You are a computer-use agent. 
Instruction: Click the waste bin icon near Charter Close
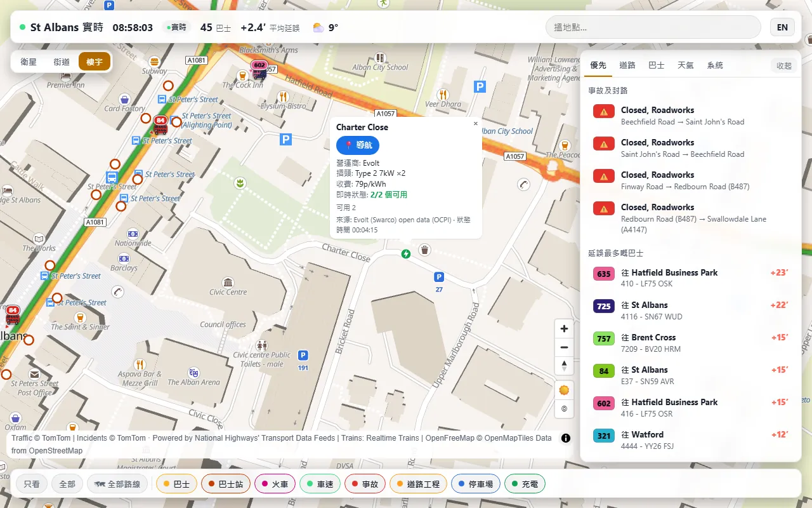[424, 250]
